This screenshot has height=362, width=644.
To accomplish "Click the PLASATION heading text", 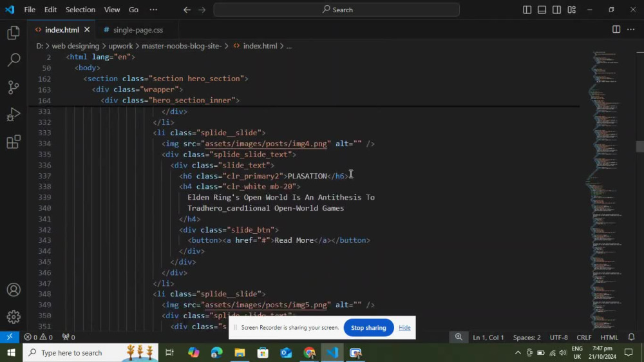I will 307,176.
